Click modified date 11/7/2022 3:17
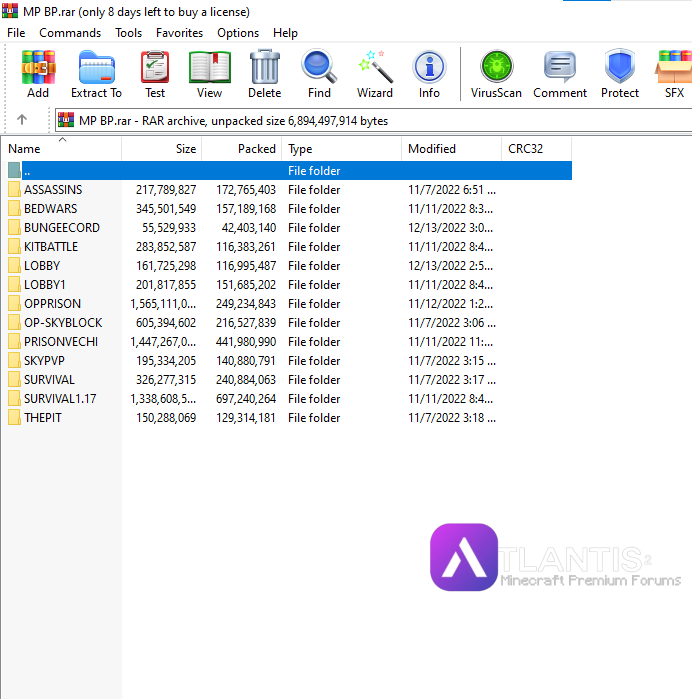This screenshot has width=692, height=699. (452, 380)
